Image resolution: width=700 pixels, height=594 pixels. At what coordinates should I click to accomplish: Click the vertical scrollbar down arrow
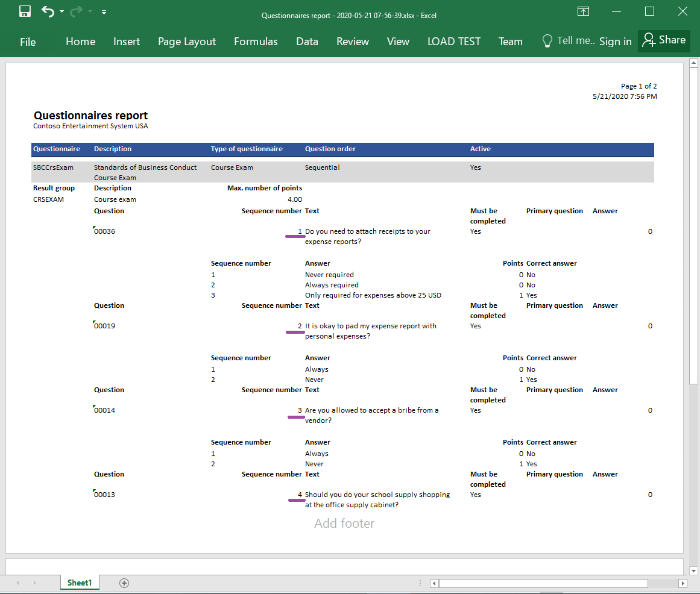[x=693, y=571]
